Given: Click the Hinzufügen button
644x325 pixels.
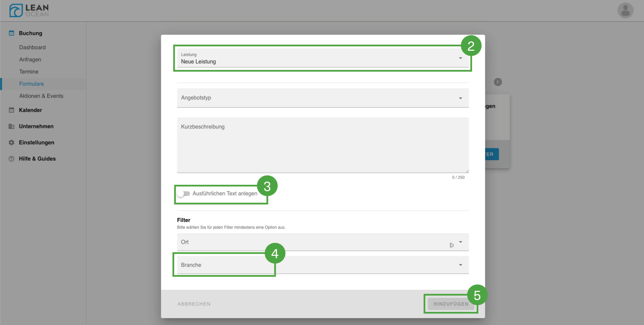Looking at the screenshot, I should pos(451,304).
